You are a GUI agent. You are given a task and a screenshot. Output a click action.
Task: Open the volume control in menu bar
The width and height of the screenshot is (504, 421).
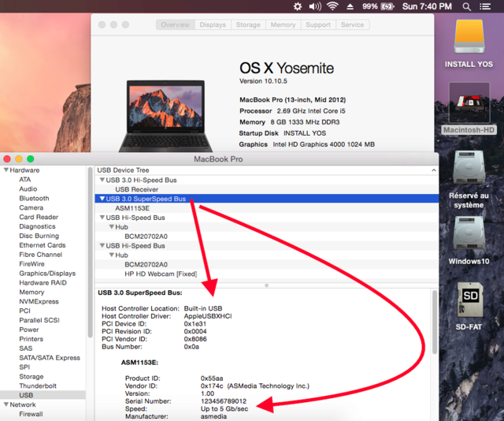pyautogui.click(x=315, y=6)
